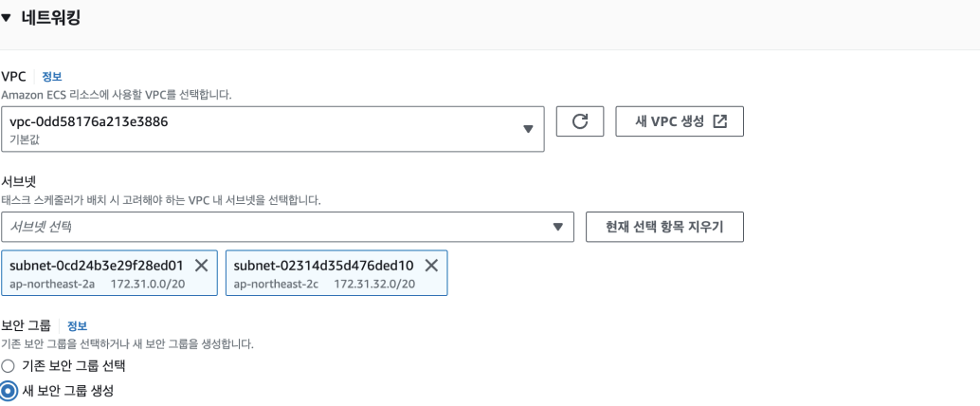The height and width of the screenshot is (406, 980).
Task: Click the refresh VPC list icon
Action: (x=580, y=121)
